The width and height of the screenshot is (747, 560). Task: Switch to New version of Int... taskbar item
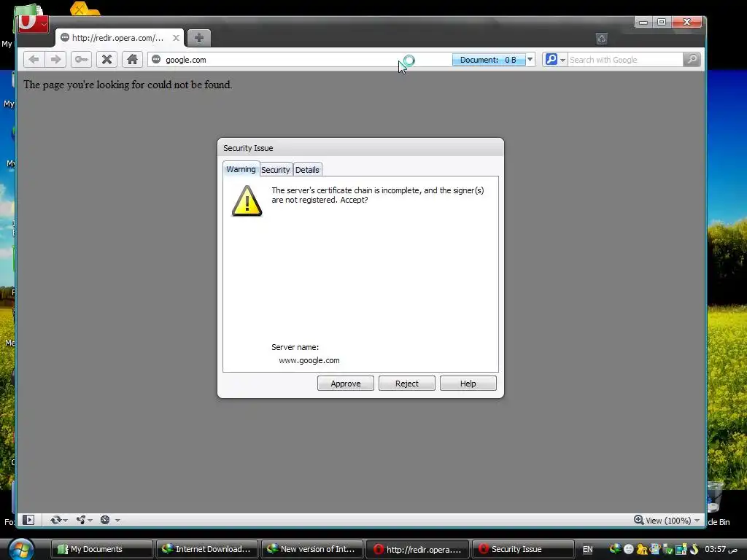coord(312,549)
